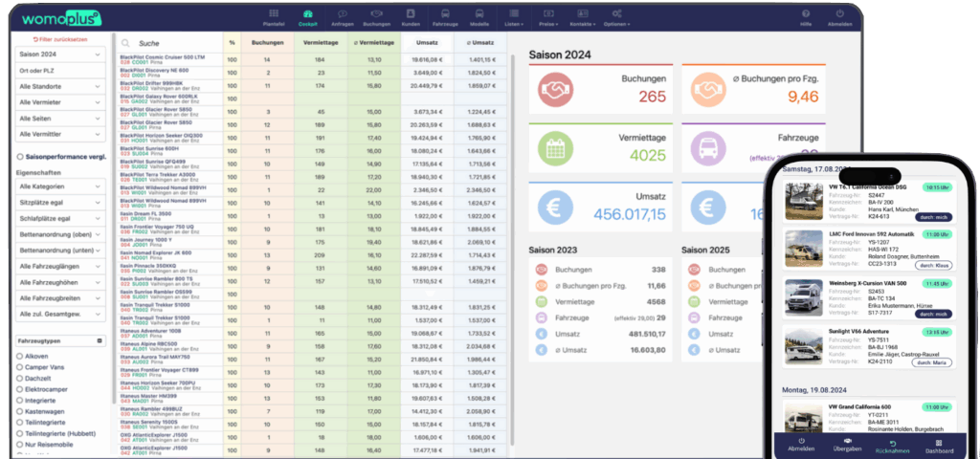Open Buchungen in the top navigation
This screenshot has height=459, width=980.
click(376, 17)
